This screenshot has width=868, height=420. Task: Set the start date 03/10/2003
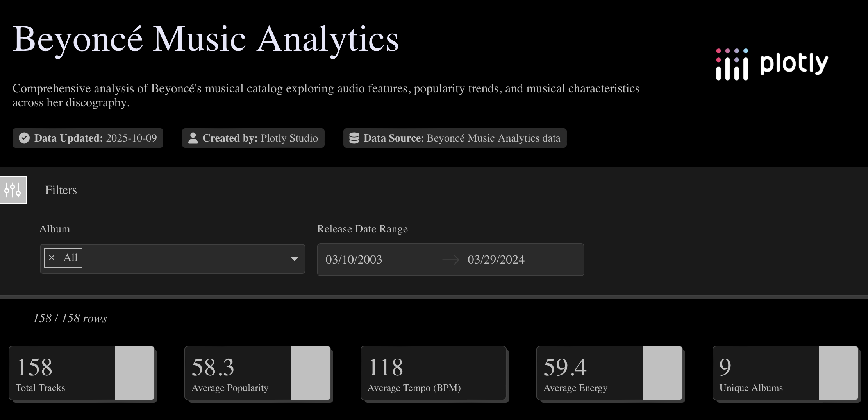click(x=354, y=260)
